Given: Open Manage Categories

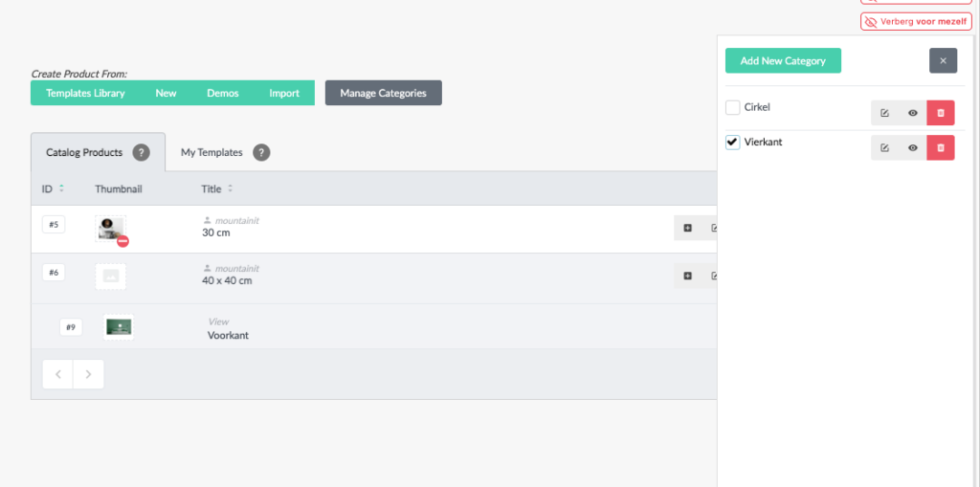Looking at the screenshot, I should coord(383,93).
